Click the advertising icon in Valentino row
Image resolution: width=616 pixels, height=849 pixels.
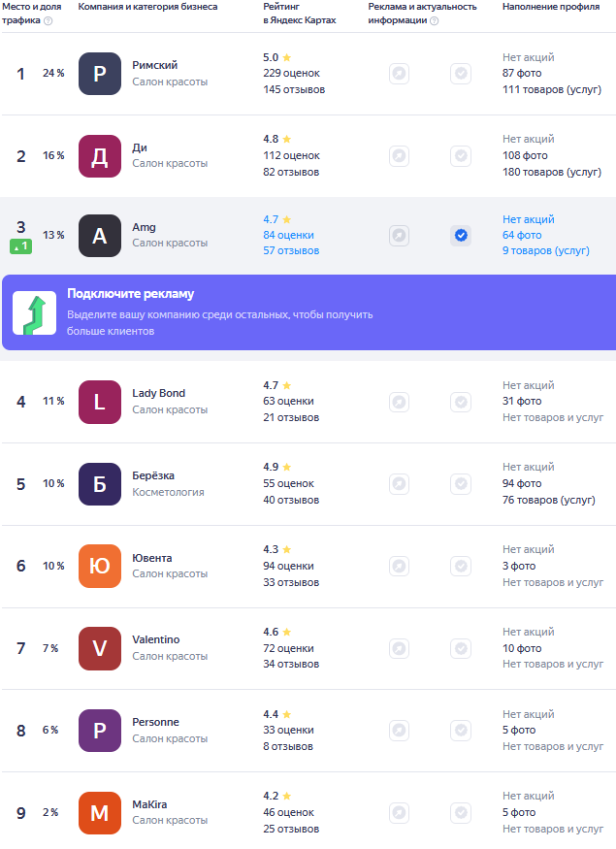(x=399, y=648)
